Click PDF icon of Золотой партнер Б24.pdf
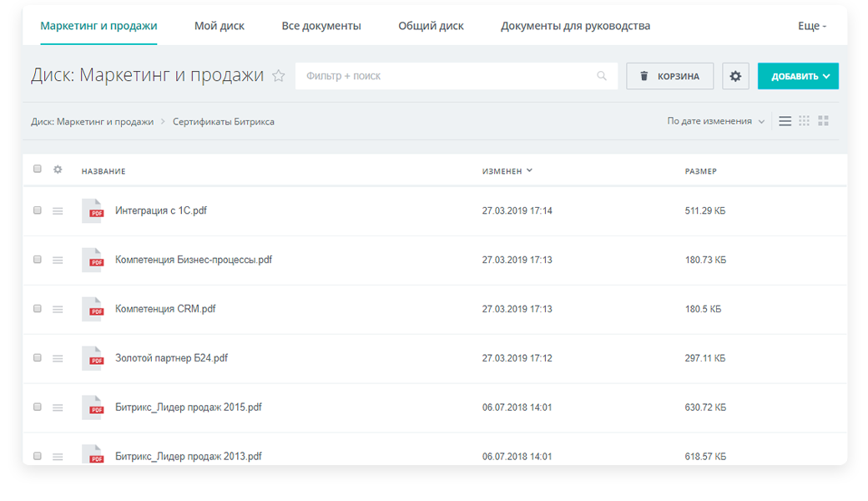868x501 pixels. coord(93,358)
